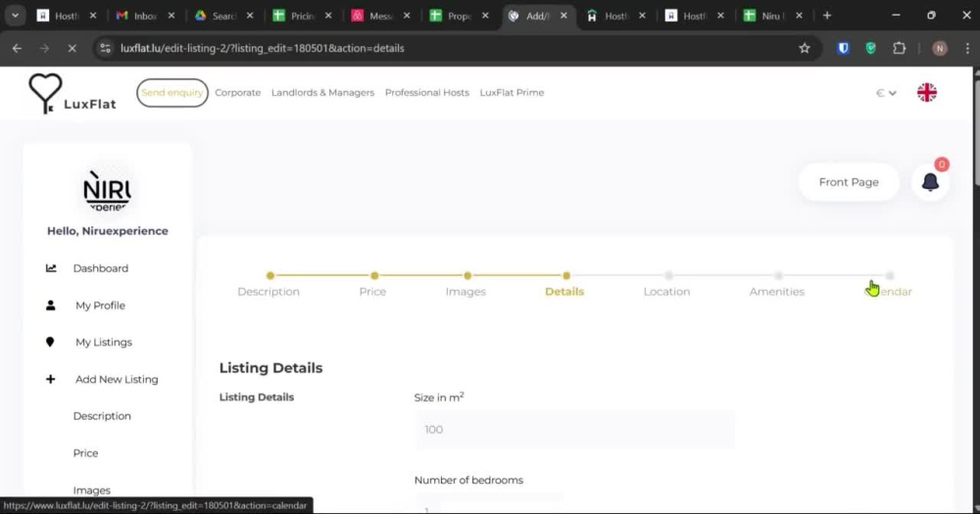Open the Chrome three-dot menu
Image resolution: width=980 pixels, height=514 pixels.
pos(967,48)
